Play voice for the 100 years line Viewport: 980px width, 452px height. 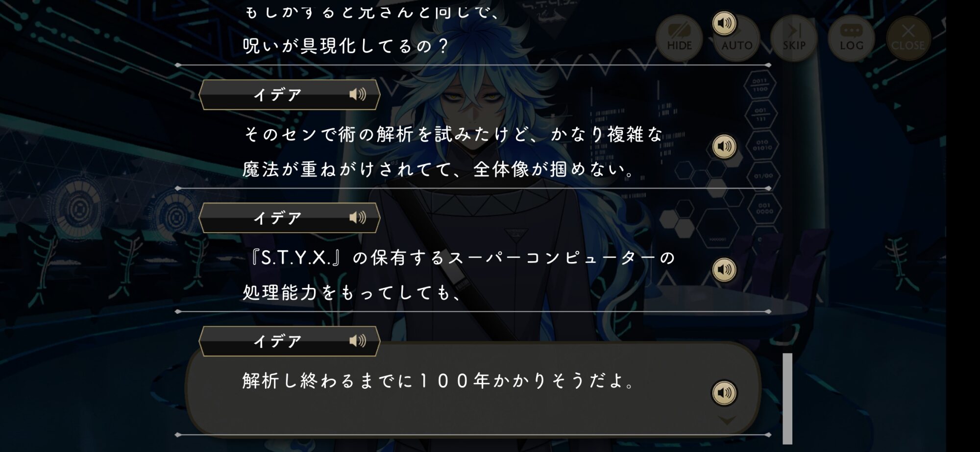(x=724, y=393)
